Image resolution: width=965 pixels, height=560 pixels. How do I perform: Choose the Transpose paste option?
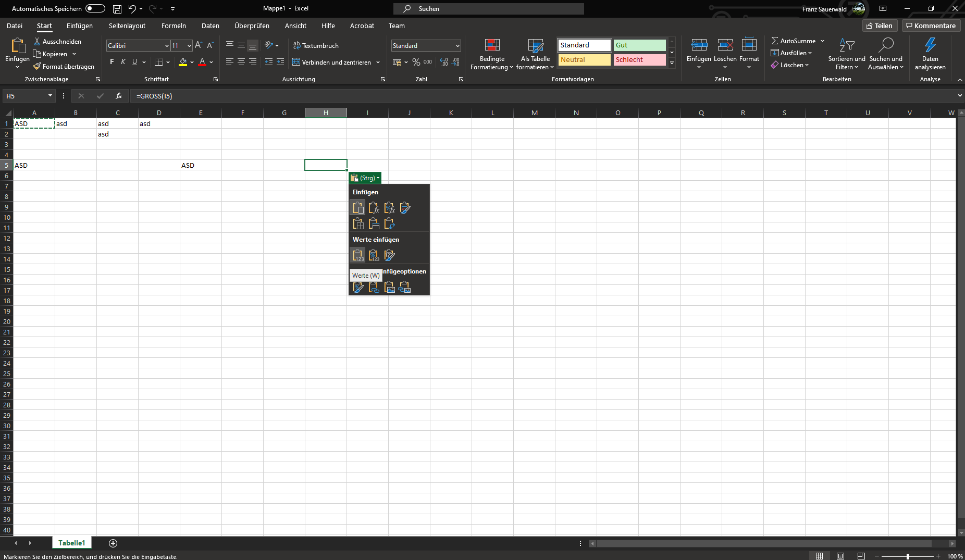pos(389,223)
